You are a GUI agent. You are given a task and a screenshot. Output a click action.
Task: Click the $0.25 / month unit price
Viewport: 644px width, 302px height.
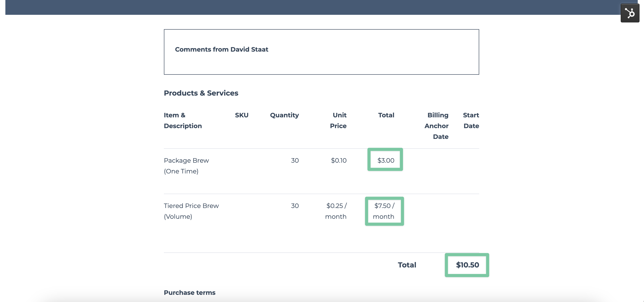click(336, 211)
